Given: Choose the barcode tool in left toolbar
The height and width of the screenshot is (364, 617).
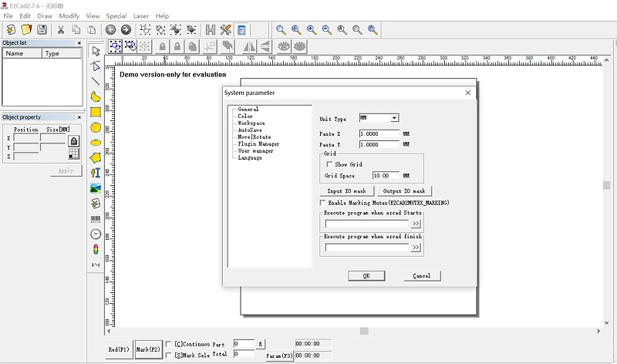Looking at the screenshot, I should 96,219.
